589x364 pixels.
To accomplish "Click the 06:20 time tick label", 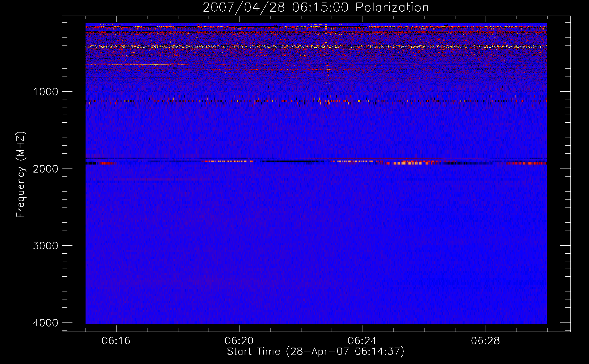I will coord(239,341).
